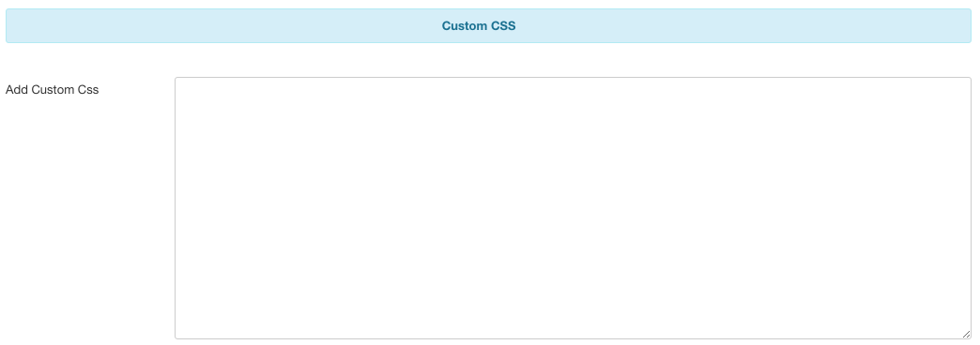Click the label text beside the textarea
The image size is (980, 345).
(x=52, y=90)
